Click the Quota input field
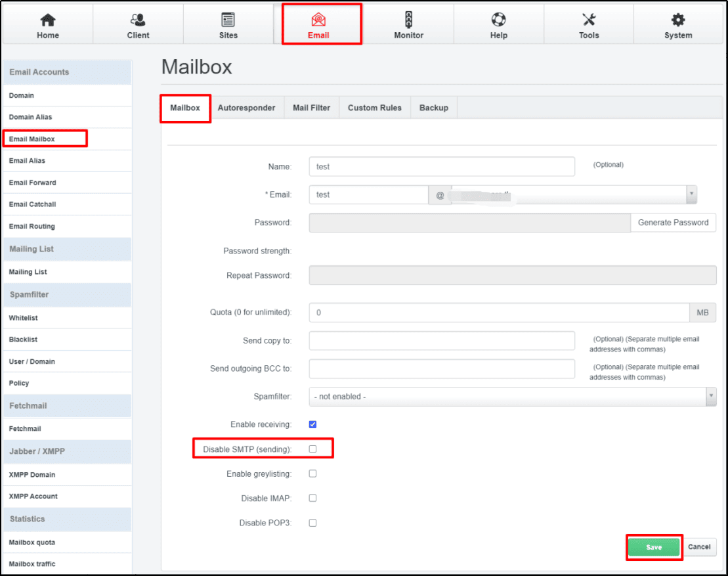This screenshot has width=728, height=576. [499, 312]
